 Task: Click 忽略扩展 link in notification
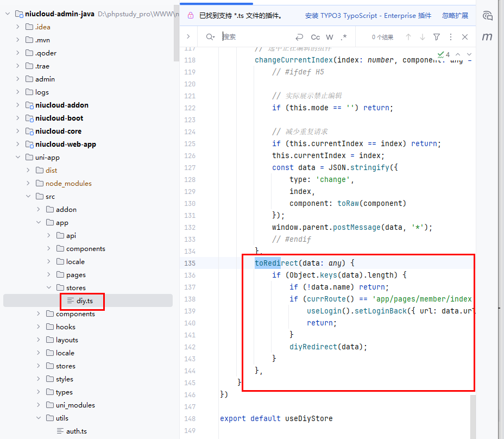point(455,16)
